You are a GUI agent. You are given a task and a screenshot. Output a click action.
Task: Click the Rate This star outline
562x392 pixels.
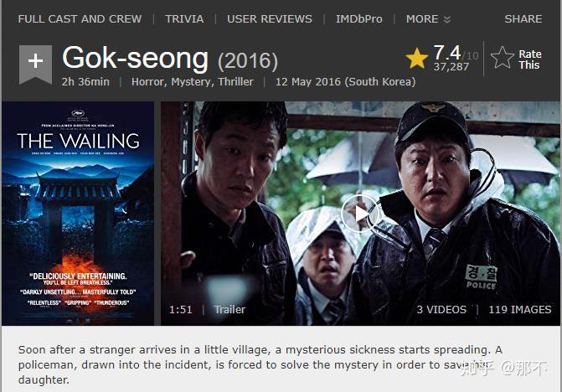(x=503, y=58)
